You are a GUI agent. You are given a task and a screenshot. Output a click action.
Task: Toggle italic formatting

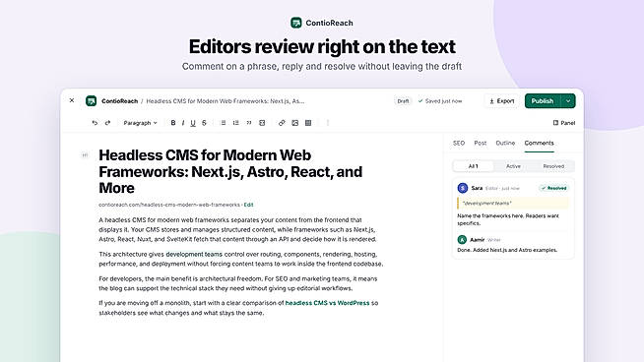pyautogui.click(x=183, y=123)
